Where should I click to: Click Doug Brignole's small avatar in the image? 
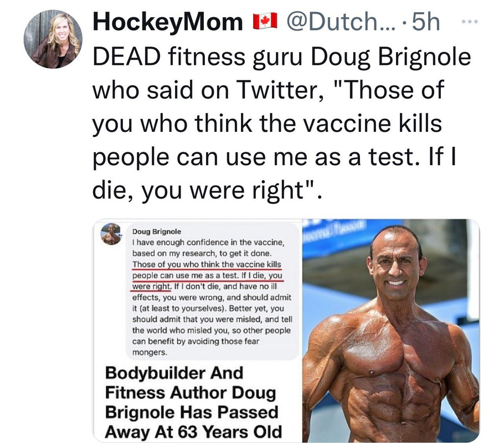pyautogui.click(x=111, y=234)
